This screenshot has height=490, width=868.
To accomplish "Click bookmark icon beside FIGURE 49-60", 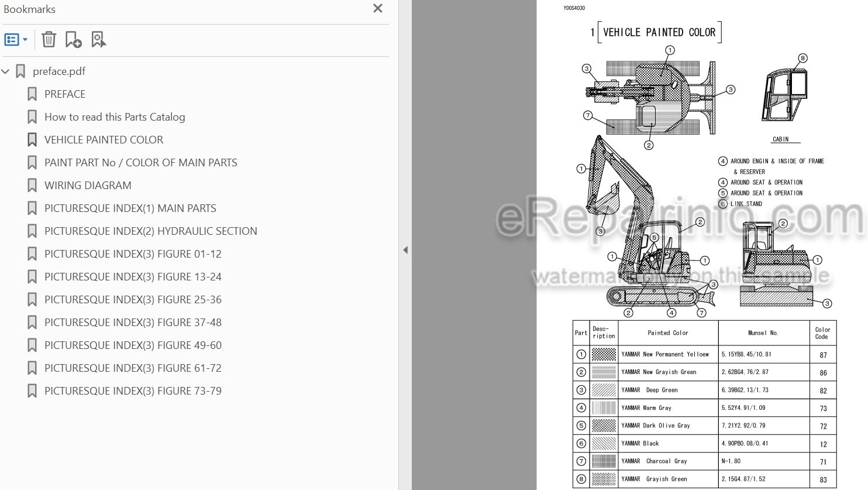I will point(32,345).
